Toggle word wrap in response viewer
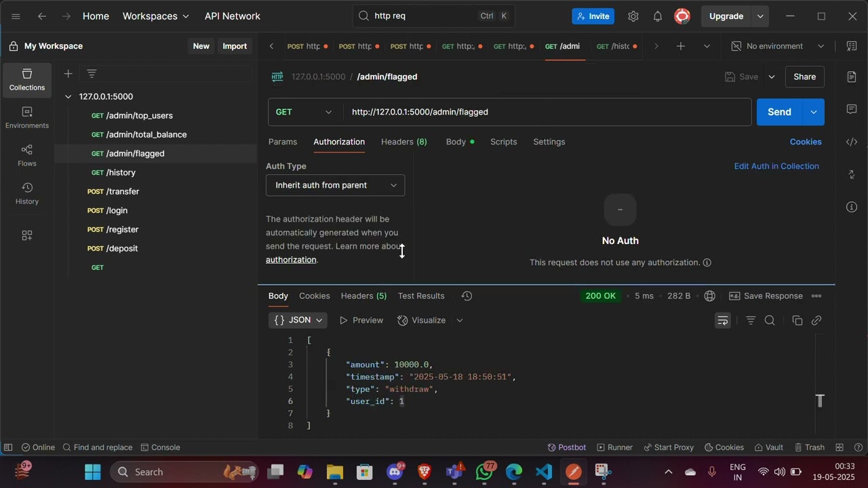This screenshot has height=488, width=868. (x=723, y=321)
